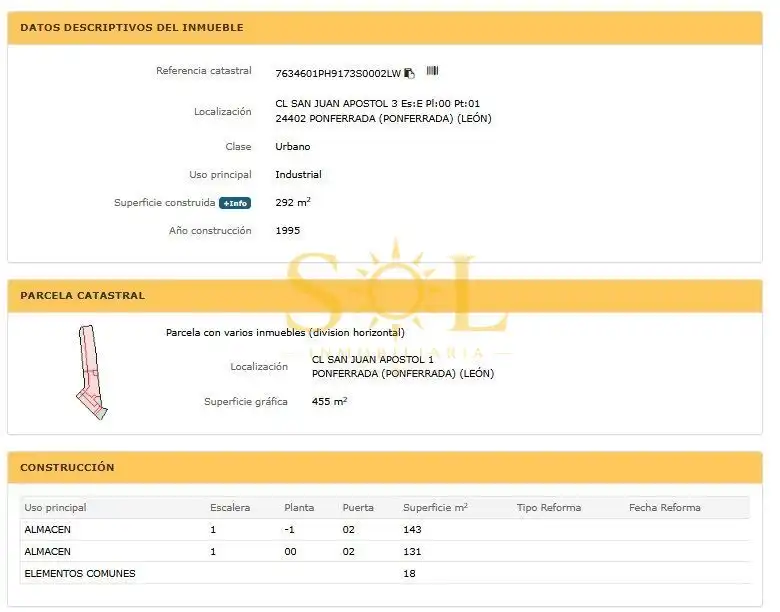
Task: Select the surface value '131'
Action: tap(412, 551)
